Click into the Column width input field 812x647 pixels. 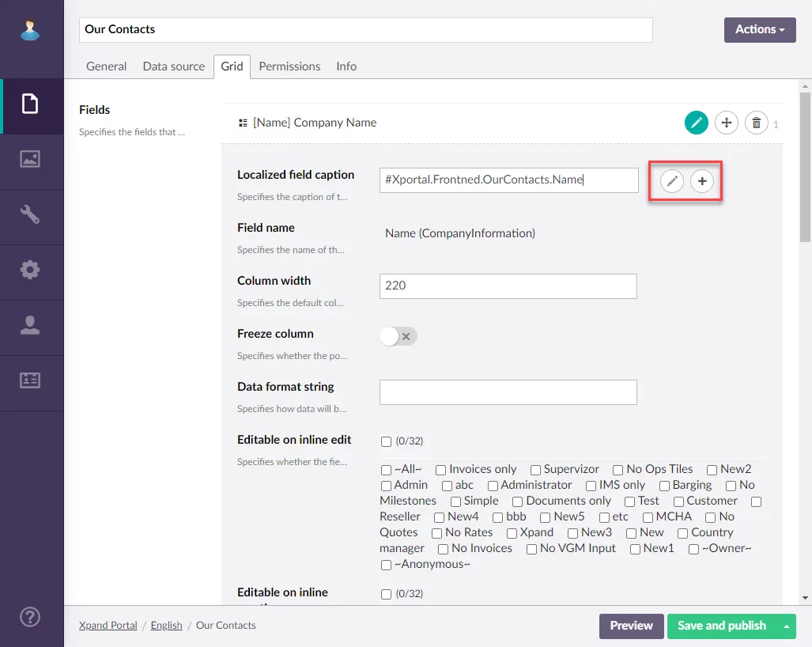point(508,286)
